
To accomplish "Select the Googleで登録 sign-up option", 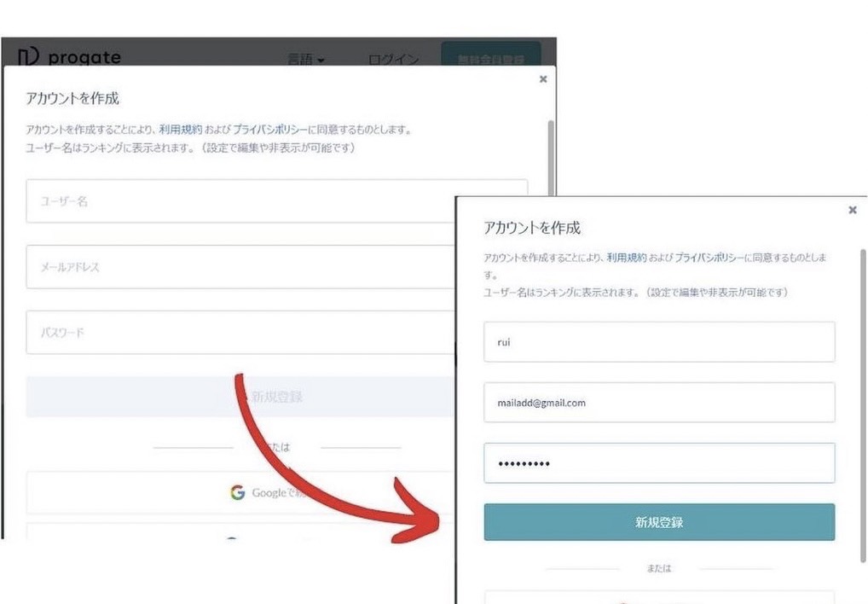I will (264, 492).
